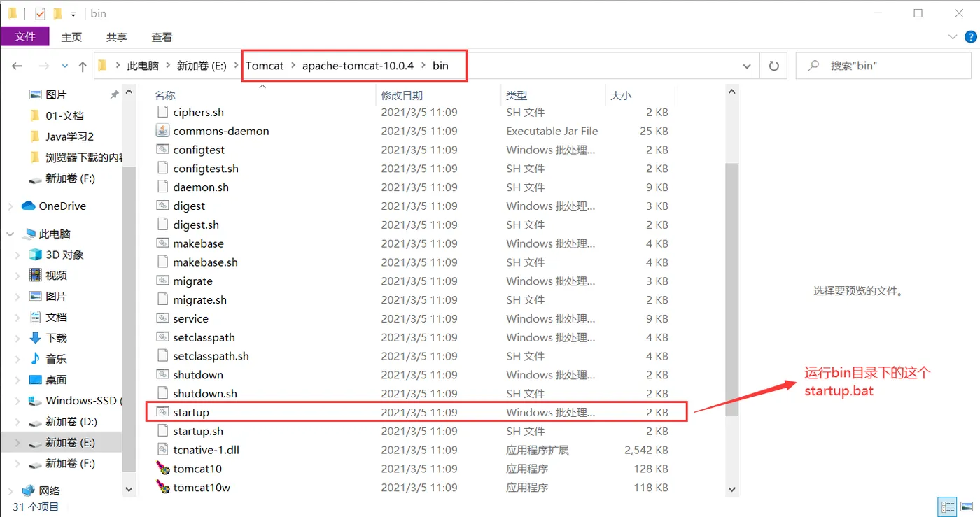Click 此电脑 in the address breadcrumb
This screenshot has width=980, height=517.
[143, 66]
